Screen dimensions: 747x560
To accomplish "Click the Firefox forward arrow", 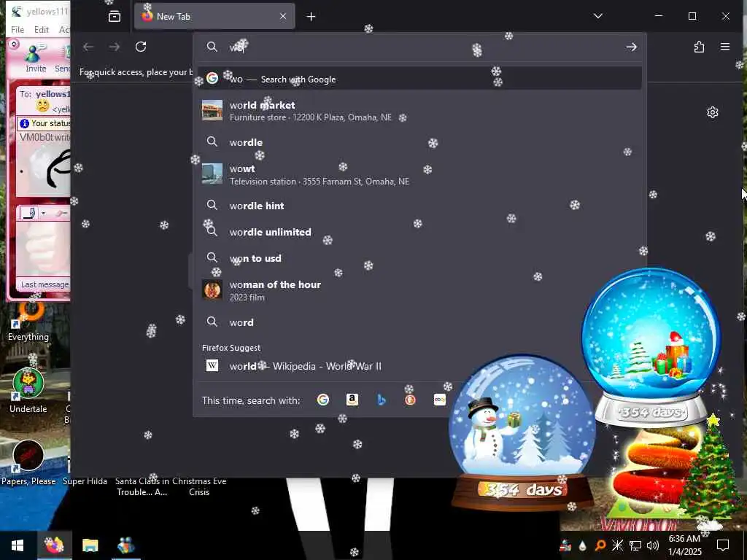I will [x=115, y=47].
